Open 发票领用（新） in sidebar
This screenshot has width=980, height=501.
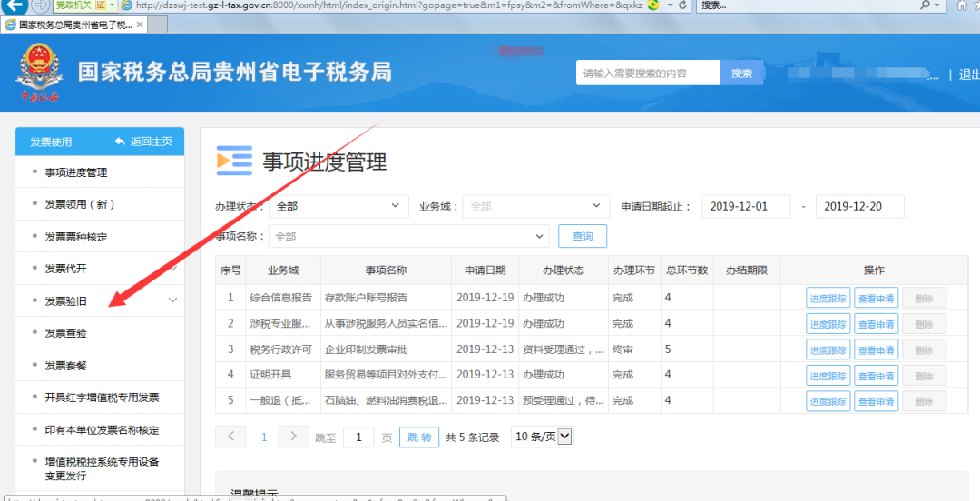pyautogui.click(x=80, y=204)
